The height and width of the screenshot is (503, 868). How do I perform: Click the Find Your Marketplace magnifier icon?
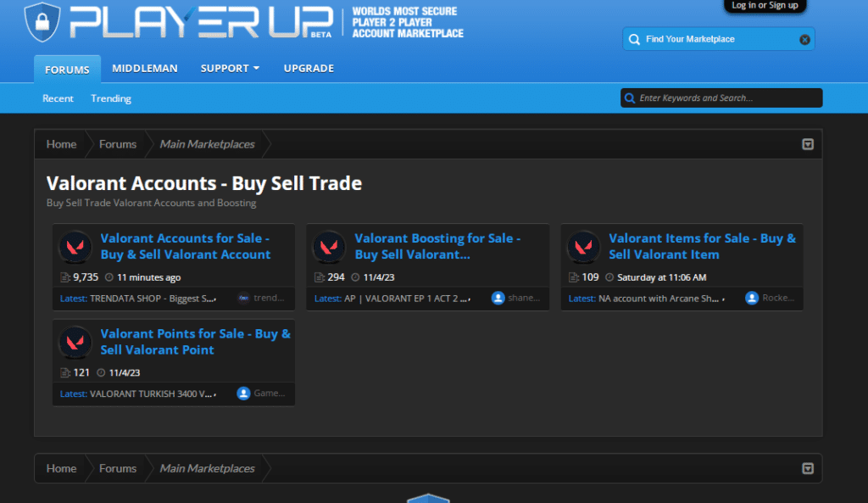(x=634, y=39)
